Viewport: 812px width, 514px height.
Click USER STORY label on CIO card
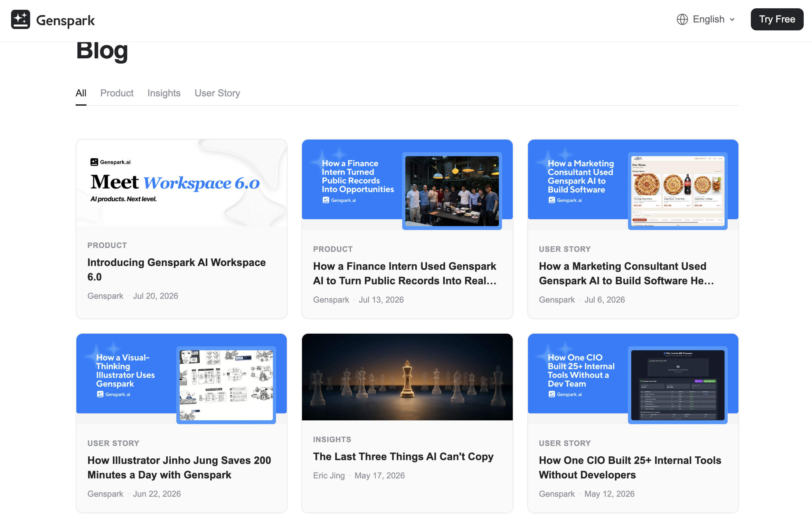[565, 443]
